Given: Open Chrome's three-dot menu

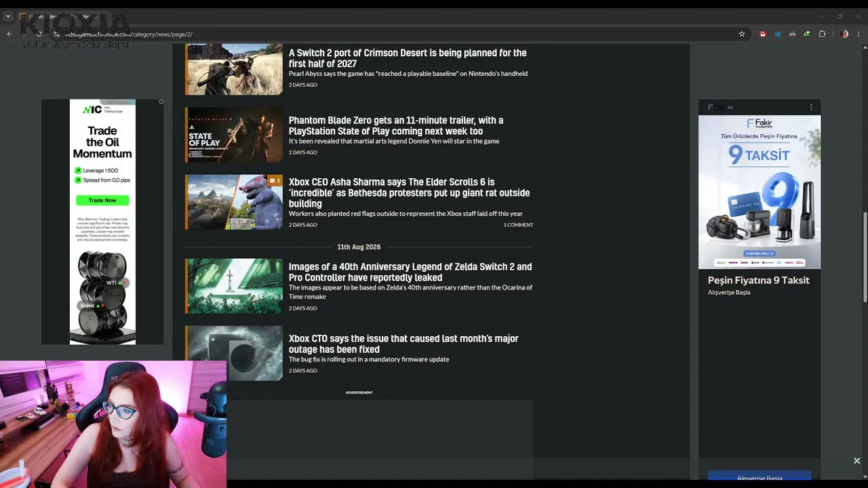Looking at the screenshot, I should tap(859, 34).
